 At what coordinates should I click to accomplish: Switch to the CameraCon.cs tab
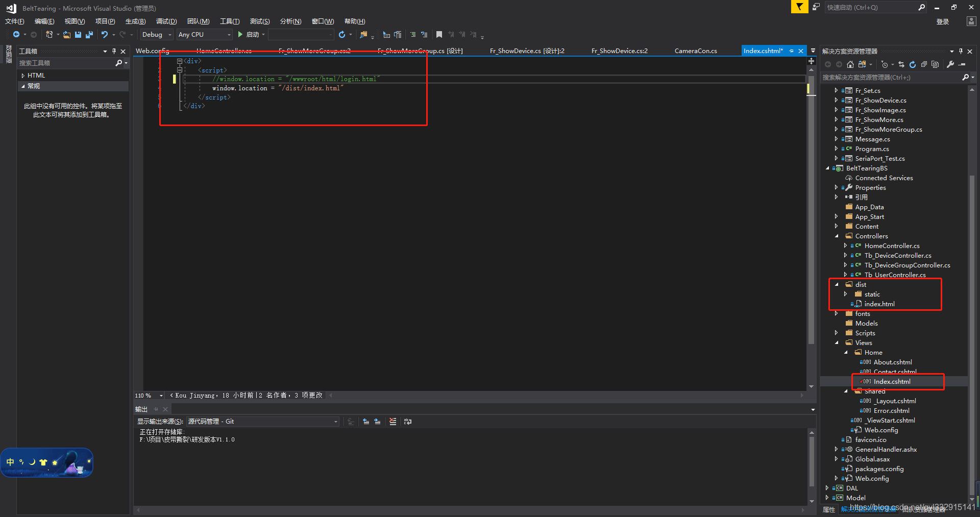(x=696, y=51)
